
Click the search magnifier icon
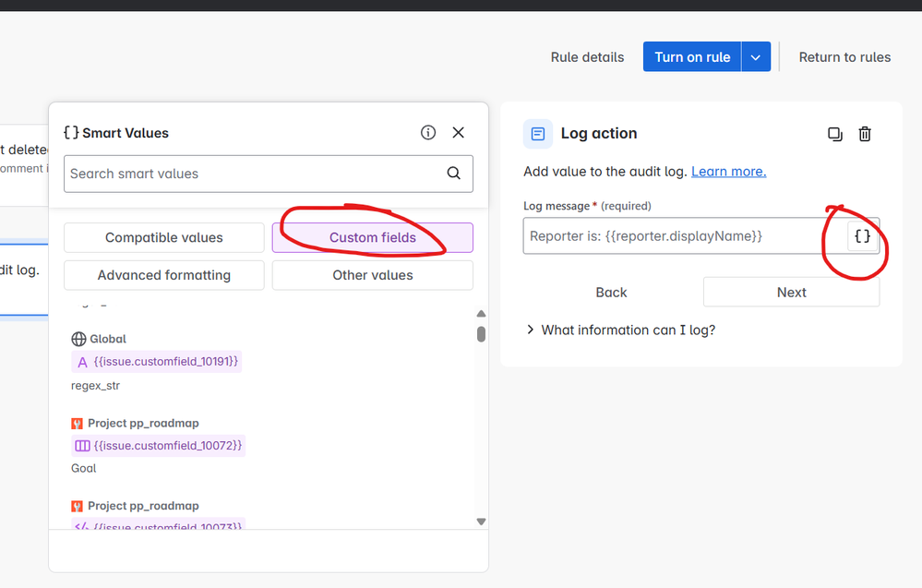point(453,174)
